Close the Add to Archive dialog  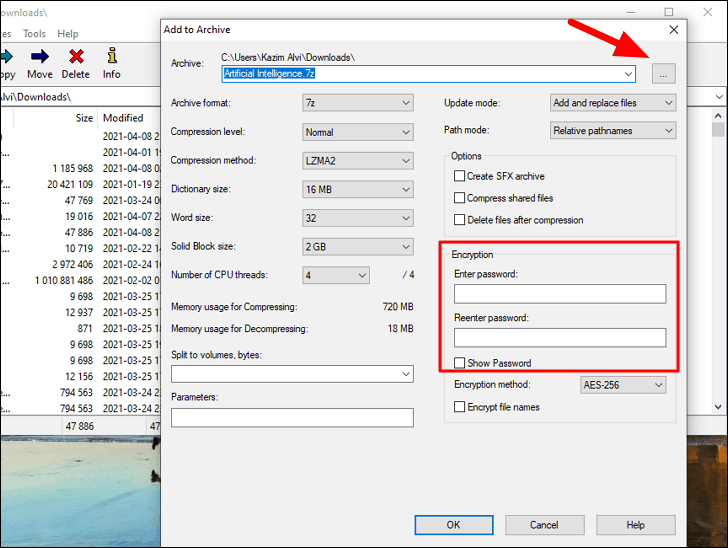(x=674, y=30)
